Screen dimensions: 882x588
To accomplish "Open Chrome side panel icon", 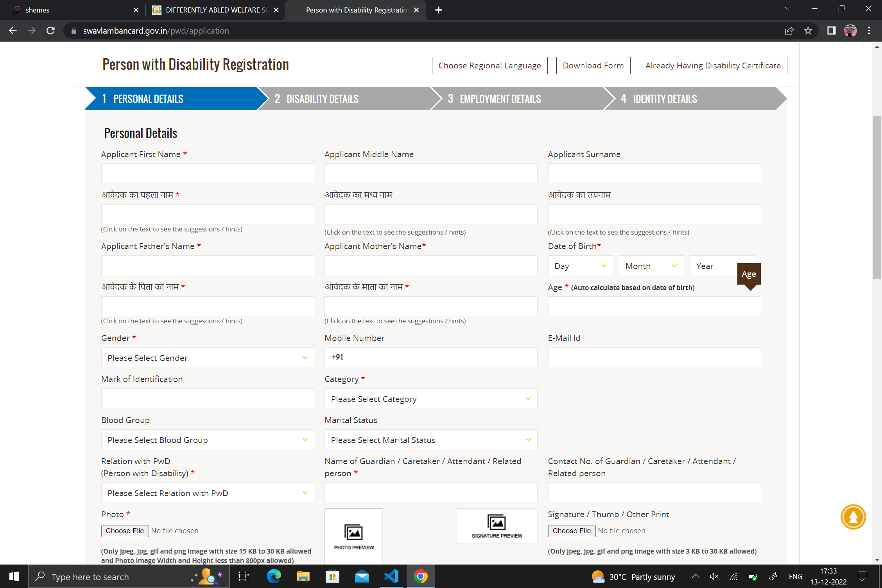I will coord(831,30).
